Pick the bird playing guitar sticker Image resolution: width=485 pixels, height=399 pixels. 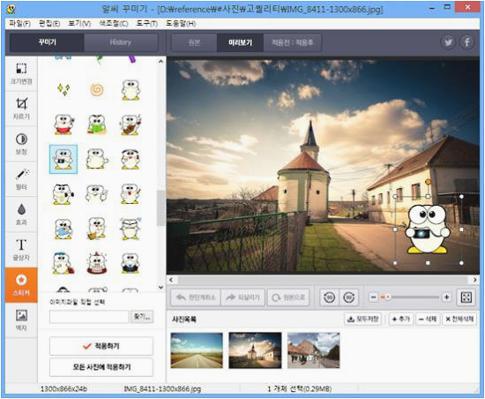[x=130, y=124]
